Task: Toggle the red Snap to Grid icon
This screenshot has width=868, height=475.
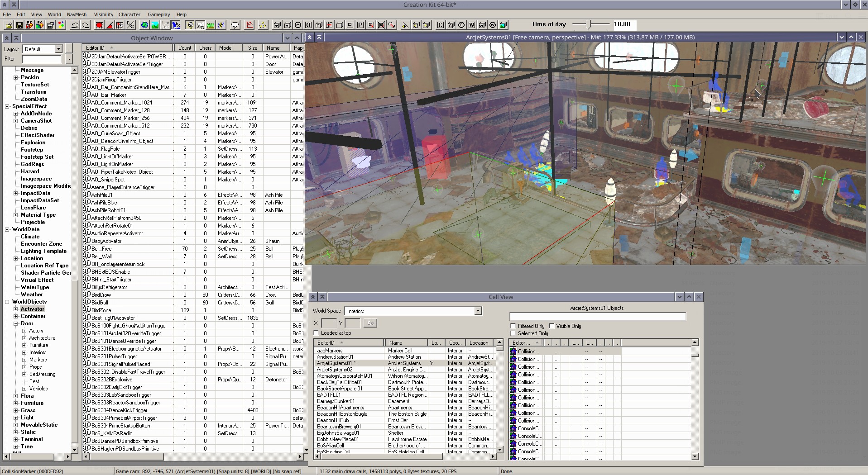Action: pyautogui.click(x=99, y=25)
